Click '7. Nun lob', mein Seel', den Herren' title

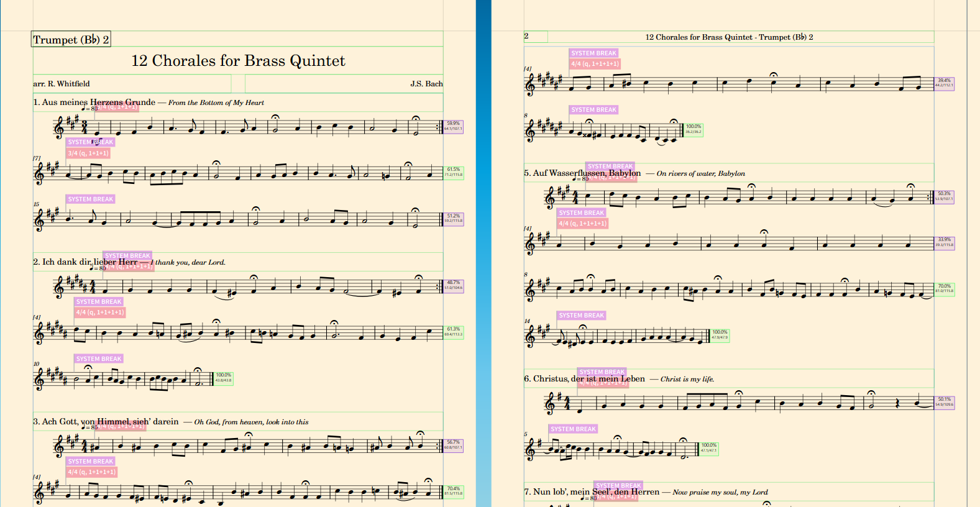pos(592,491)
